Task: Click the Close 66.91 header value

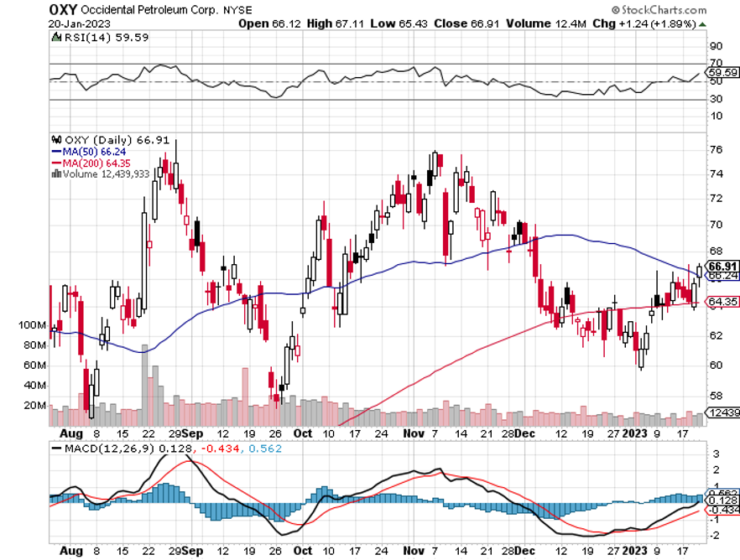Action: click(466, 23)
